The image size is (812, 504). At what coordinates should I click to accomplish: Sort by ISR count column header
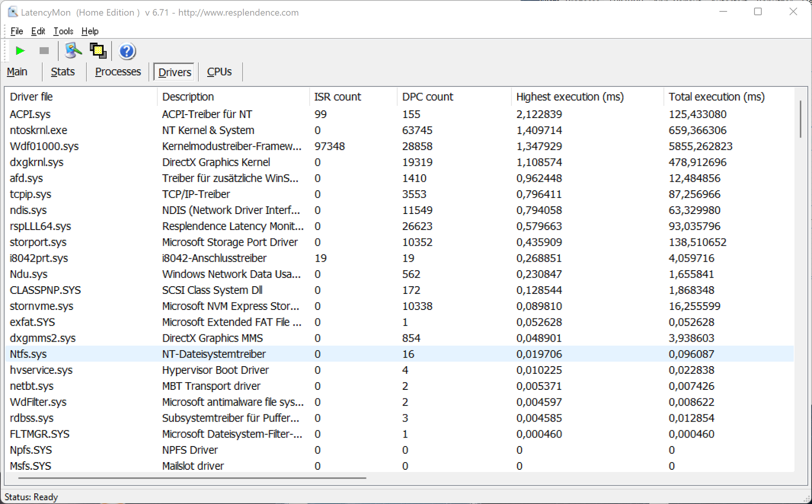337,97
